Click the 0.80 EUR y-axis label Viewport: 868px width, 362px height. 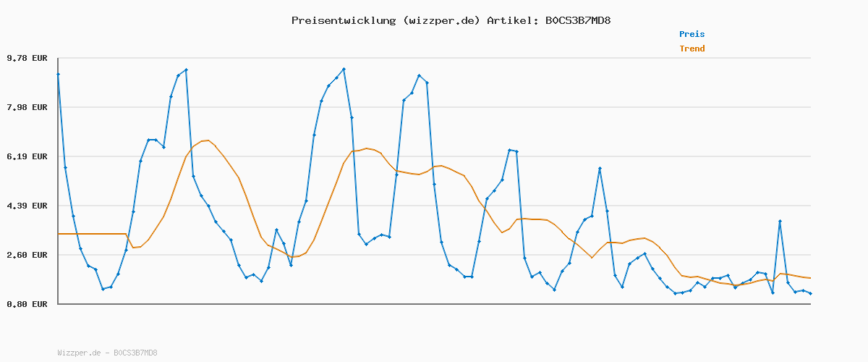click(x=27, y=304)
